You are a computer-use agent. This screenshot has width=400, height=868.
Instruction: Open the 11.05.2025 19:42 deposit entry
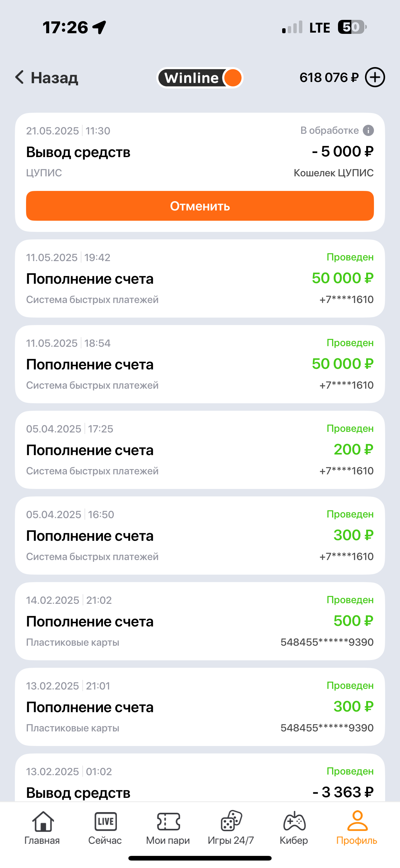coord(200,279)
